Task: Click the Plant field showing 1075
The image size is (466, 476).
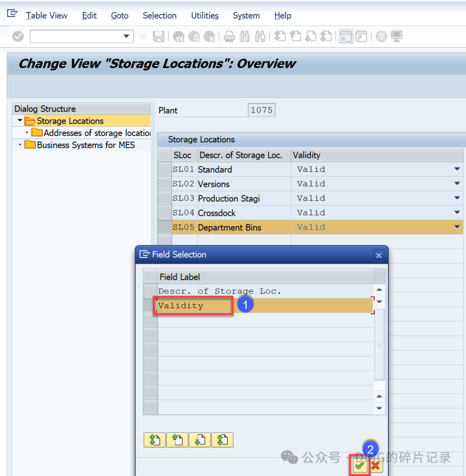Action: pyautogui.click(x=261, y=110)
